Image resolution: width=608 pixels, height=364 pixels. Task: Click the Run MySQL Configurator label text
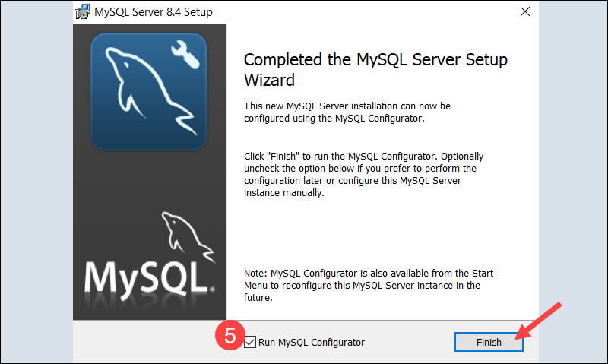312,343
